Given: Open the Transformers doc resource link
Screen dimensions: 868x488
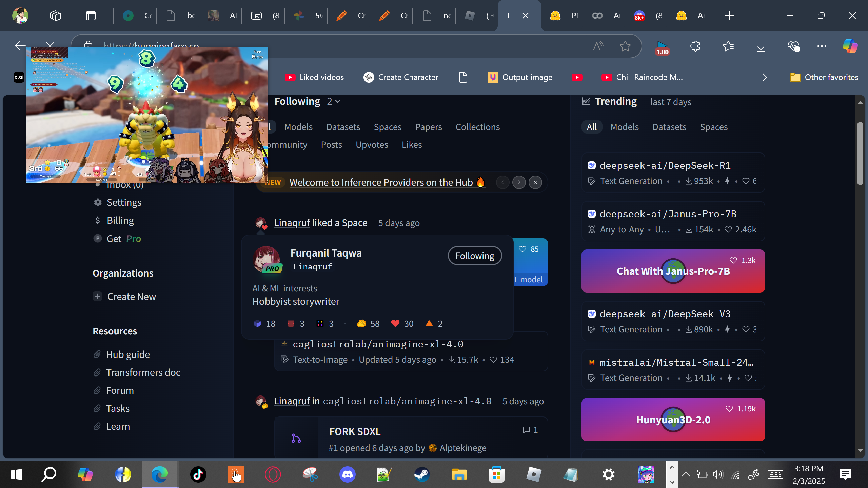Looking at the screenshot, I should 137,372.
